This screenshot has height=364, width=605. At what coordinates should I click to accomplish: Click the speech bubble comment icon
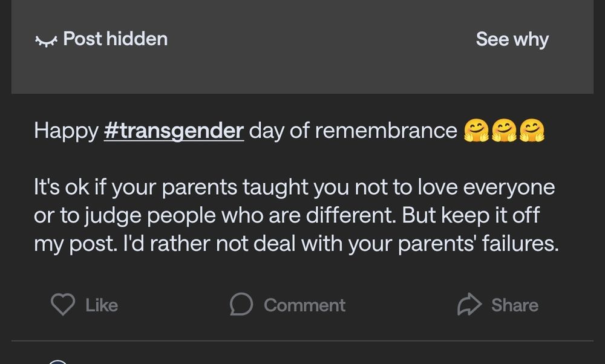pyautogui.click(x=241, y=305)
